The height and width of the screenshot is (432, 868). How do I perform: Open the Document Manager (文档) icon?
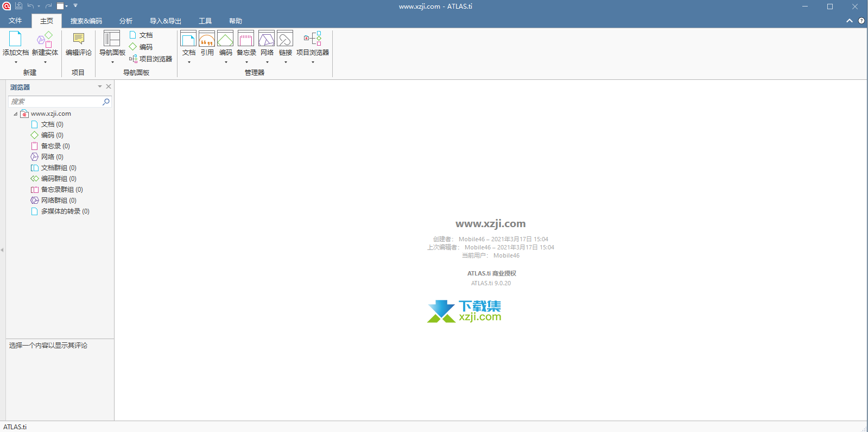pos(188,39)
